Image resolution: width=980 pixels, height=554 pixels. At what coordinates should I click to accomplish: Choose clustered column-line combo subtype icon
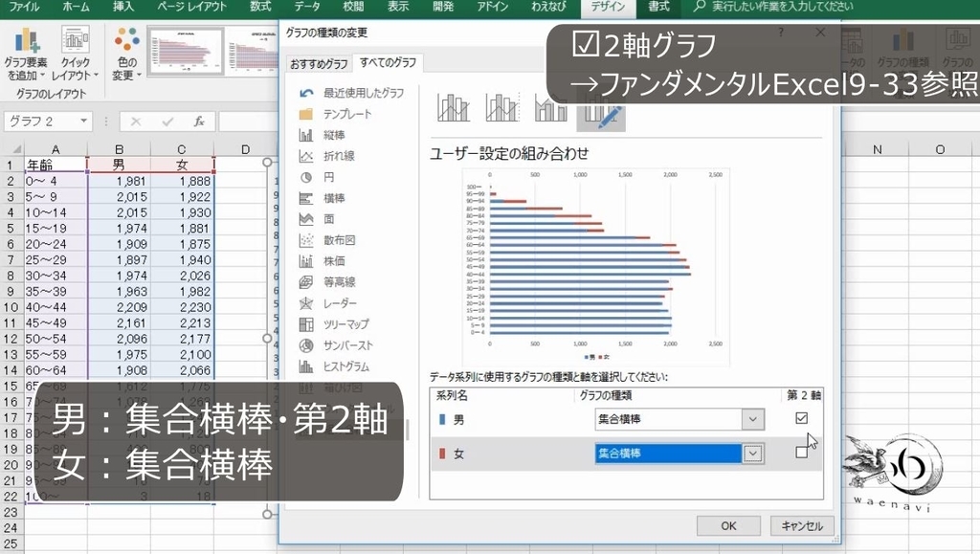point(453,107)
